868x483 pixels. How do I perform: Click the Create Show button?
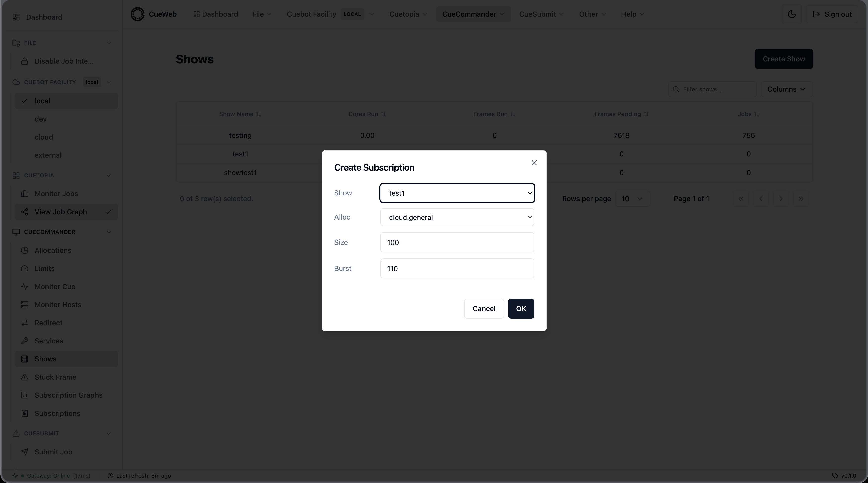point(784,59)
